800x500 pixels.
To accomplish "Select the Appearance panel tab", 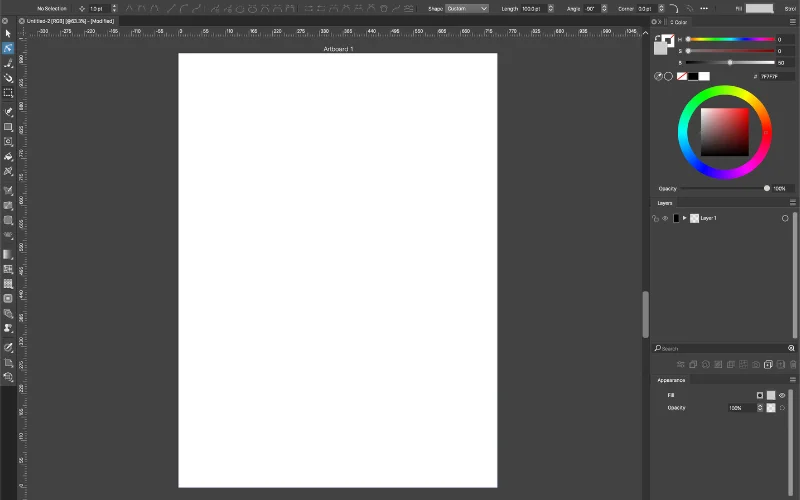I will (671, 380).
